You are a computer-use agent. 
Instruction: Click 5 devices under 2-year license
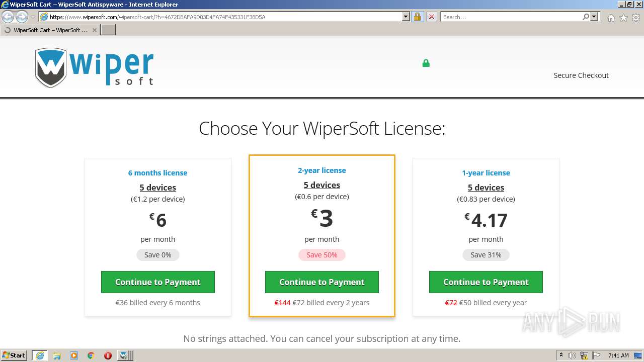tap(322, 185)
